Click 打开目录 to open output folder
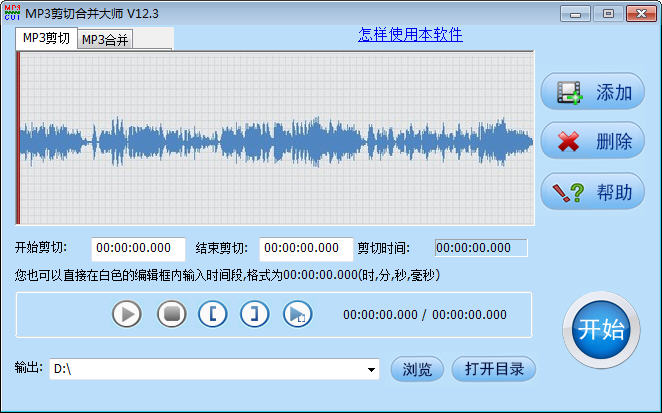This screenshot has height=413, width=662. [x=494, y=369]
